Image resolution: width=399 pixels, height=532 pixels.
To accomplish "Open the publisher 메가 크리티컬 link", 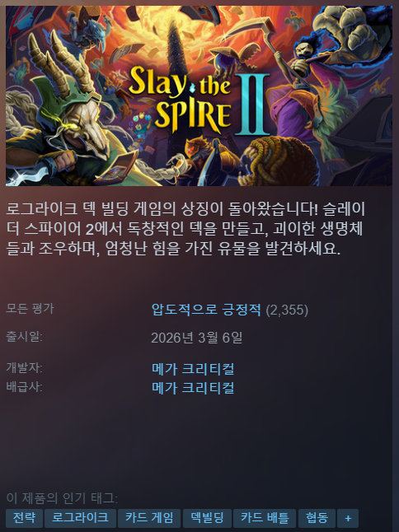I will (x=193, y=388).
